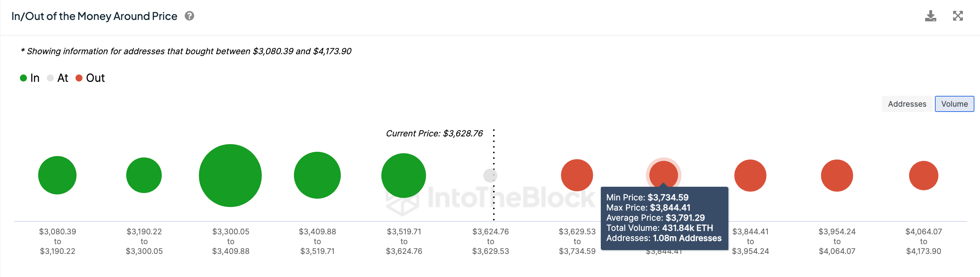Toggle the In legend entry
Image resolution: width=980 pixels, height=277 pixels.
click(30, 78)
